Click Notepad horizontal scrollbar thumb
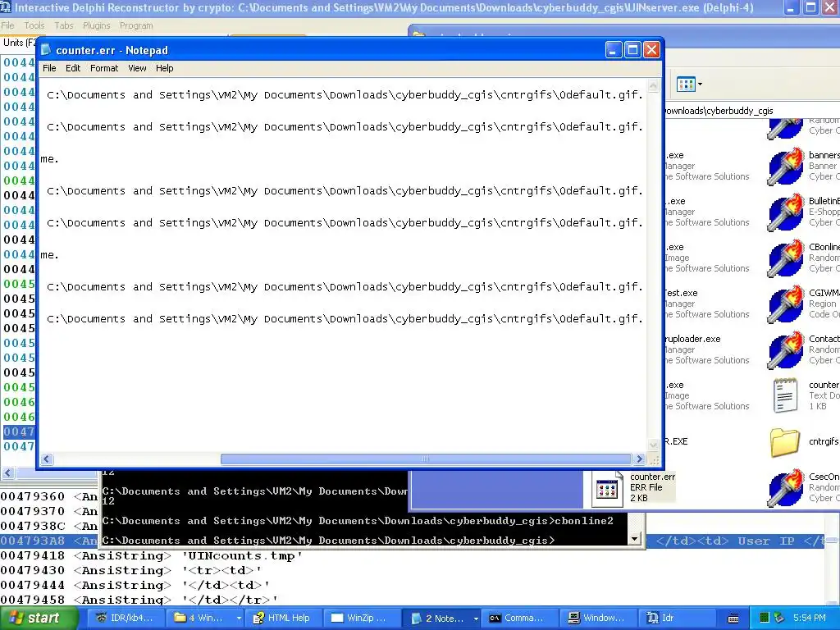The height and width of the screenshot is (630, 840). click(426, 459)
